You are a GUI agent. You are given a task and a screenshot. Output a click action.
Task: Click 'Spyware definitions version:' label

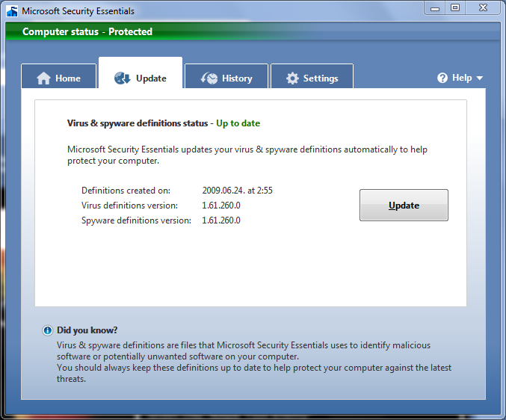tap(136, 220)
